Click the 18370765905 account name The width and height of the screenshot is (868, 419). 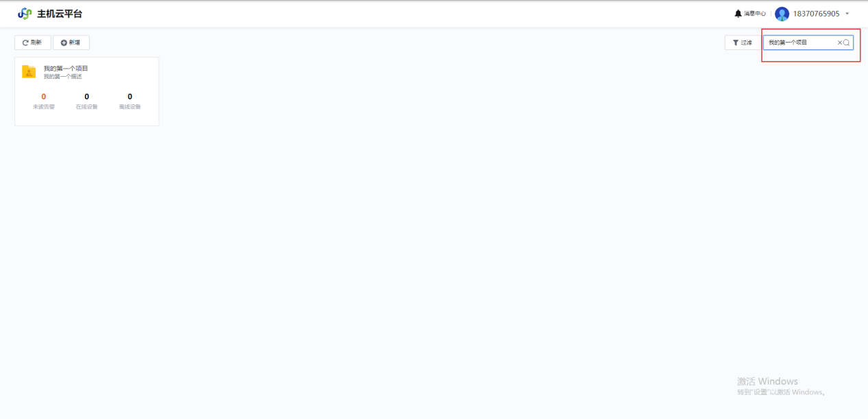tap(816, 14)
